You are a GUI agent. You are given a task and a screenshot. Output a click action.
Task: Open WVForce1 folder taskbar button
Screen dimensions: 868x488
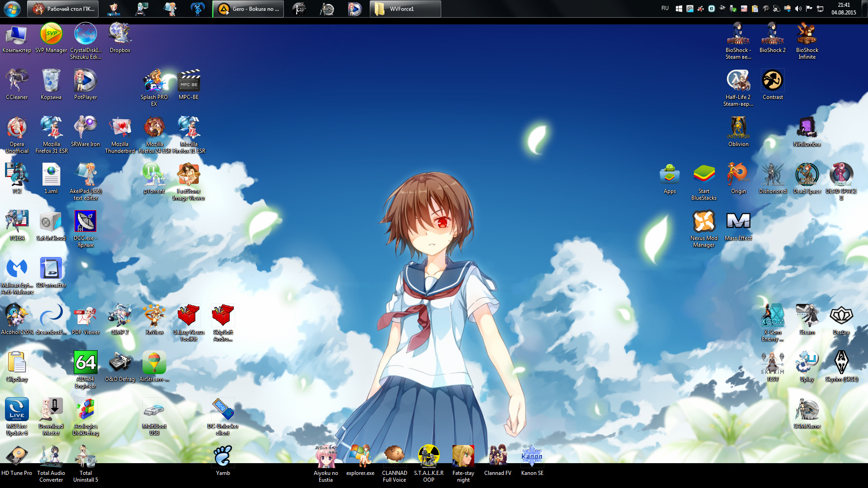point(406,9)
